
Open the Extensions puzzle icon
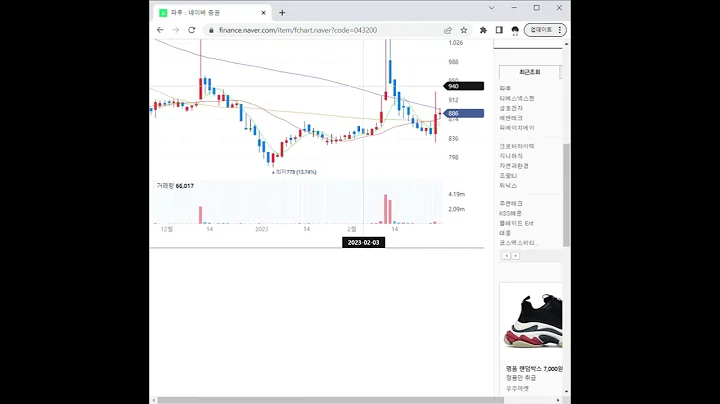click(x=483, y=30)
